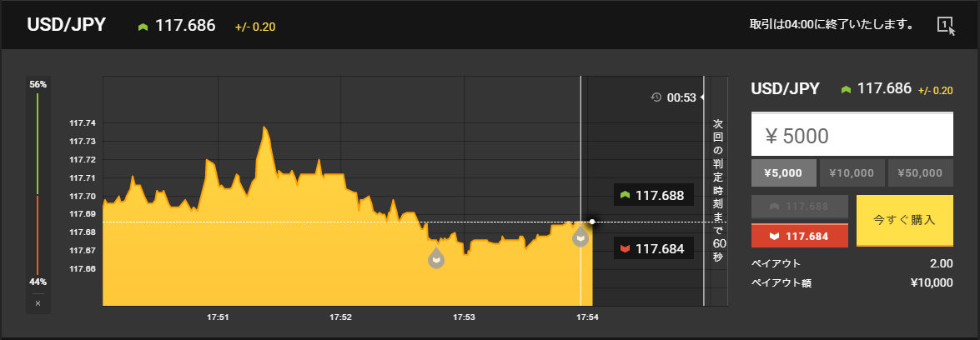Click the ¥ 5000 amount input field

pos(852,135)
